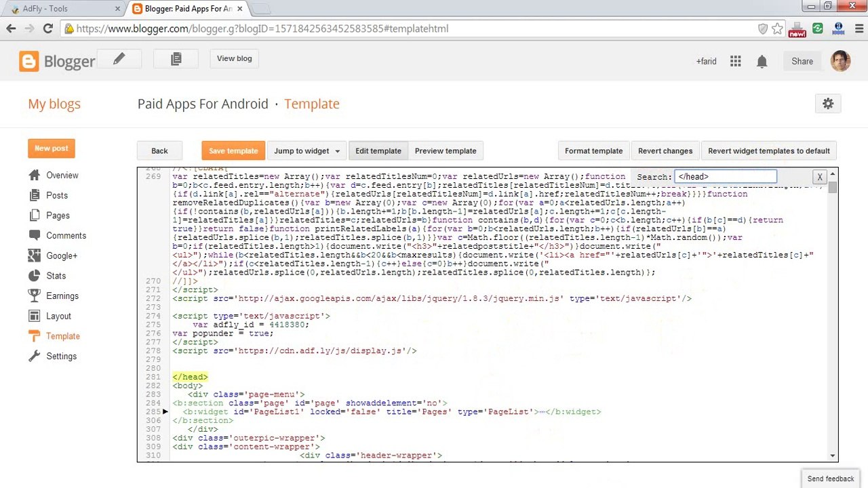Open the Overview menu item
The height and width of the screenshot is (488, 868).
click(x=62, y=175)
